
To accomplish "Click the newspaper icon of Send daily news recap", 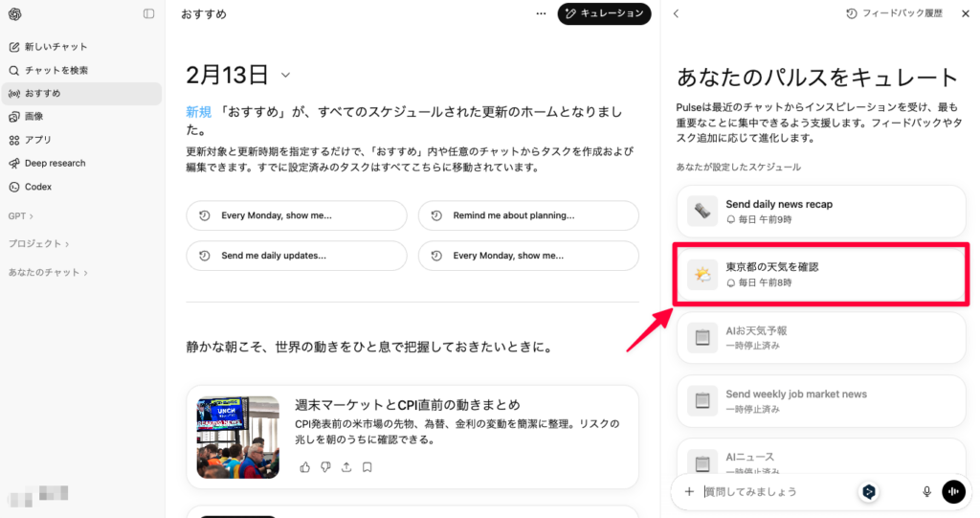I will pos(702,211).
